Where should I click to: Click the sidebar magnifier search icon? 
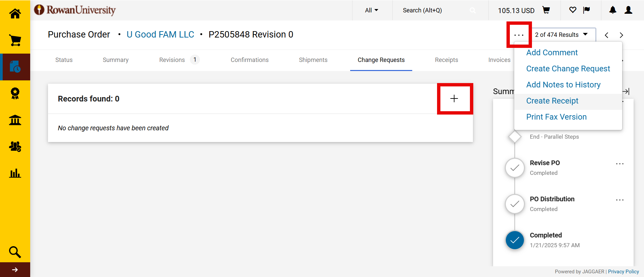15,252
